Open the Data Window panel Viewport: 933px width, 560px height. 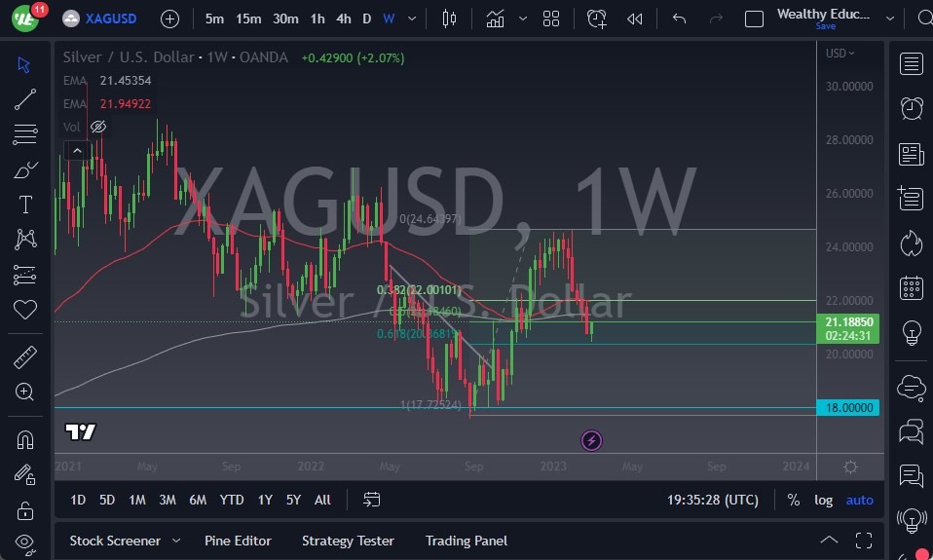911,198
